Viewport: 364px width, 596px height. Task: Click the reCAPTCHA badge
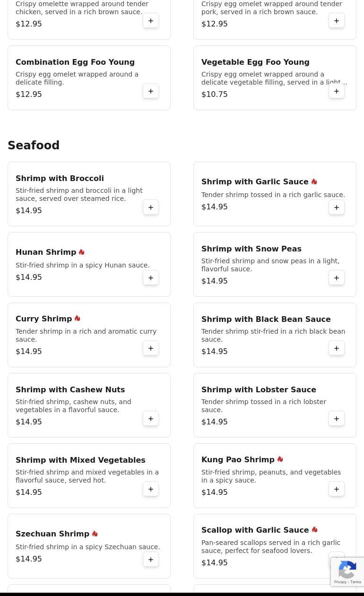(x=347, y=572)
